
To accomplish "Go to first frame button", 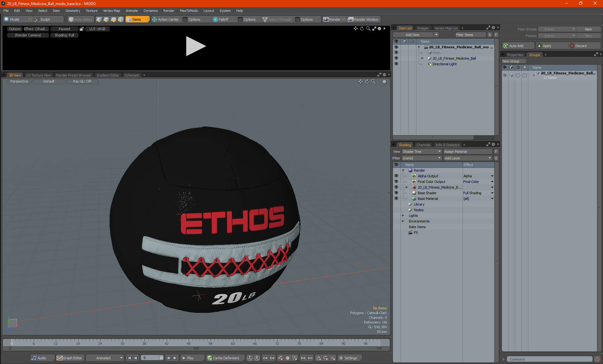I will pos(128,358).
